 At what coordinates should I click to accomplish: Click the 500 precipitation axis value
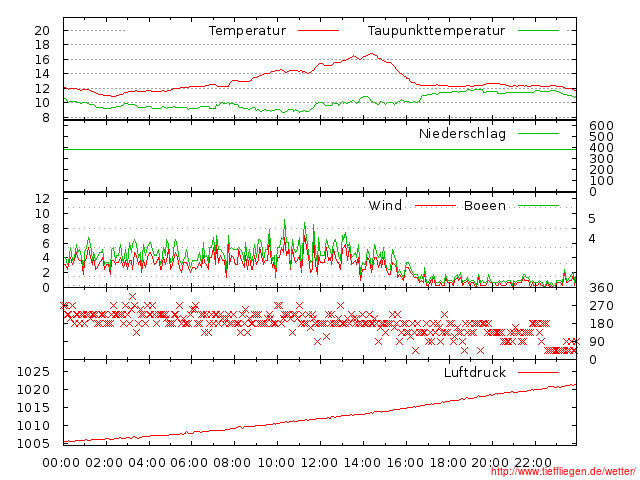(x=601, y=137)
